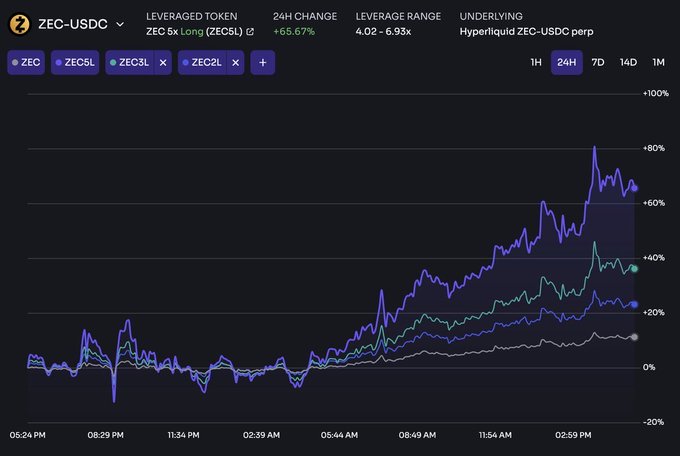Viewport: 680px width, 456px height.
Task: Click the +40% y-axis label
Action: (654, 258)
